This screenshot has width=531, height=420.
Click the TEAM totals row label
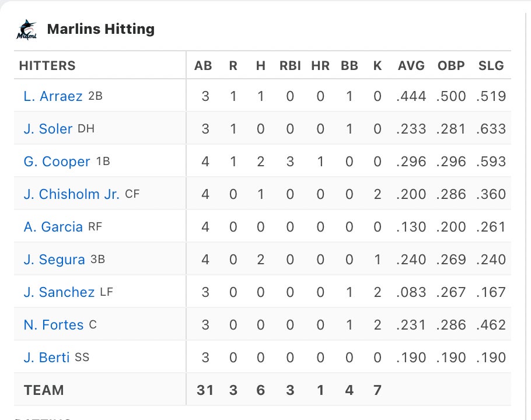tap(44, 390)
